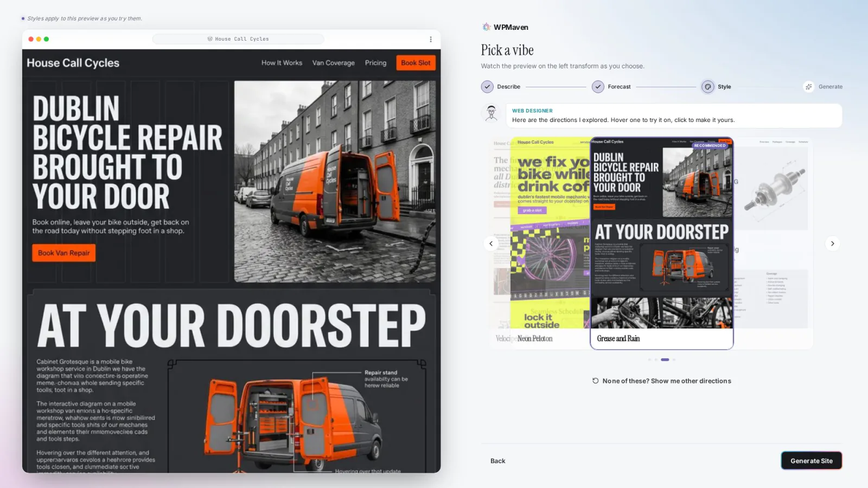This screenshot has height=488, width=868.
Task: Click the 'Repair stand' diagram label
Action: tap(381, 373)
